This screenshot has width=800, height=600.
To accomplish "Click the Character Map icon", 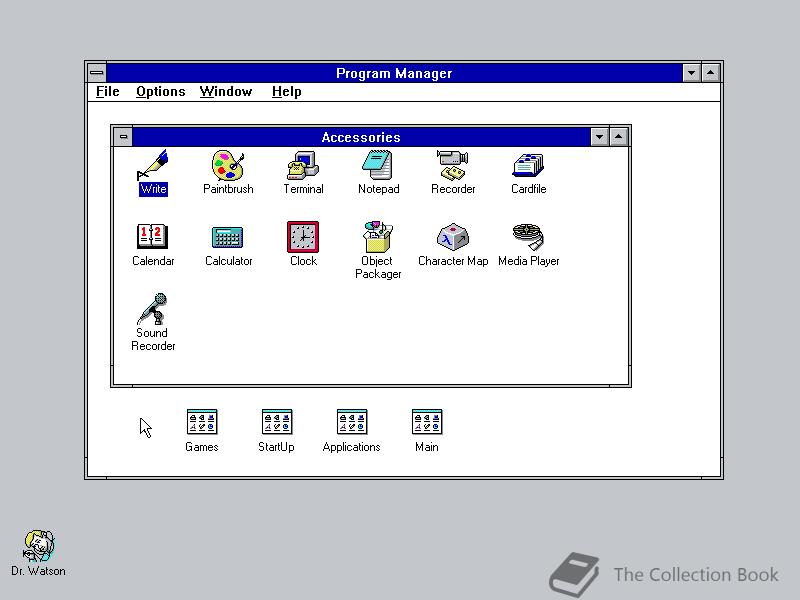I will 453,237.
